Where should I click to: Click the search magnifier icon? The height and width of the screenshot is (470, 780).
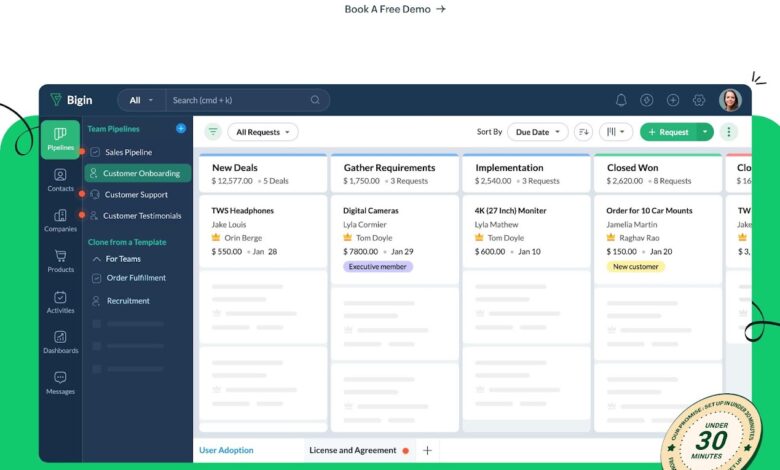coord(315,100)
